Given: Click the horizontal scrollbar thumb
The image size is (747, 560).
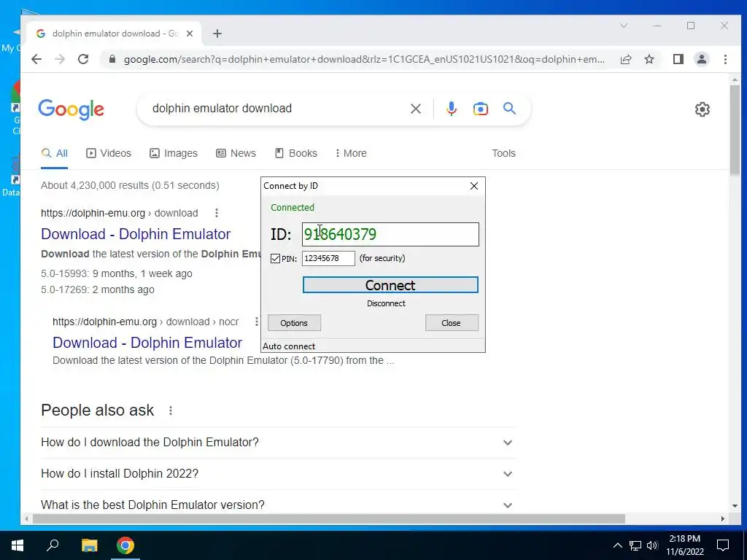Looking at the screenshot, I should pyautogui.click(x=329, y=518).
